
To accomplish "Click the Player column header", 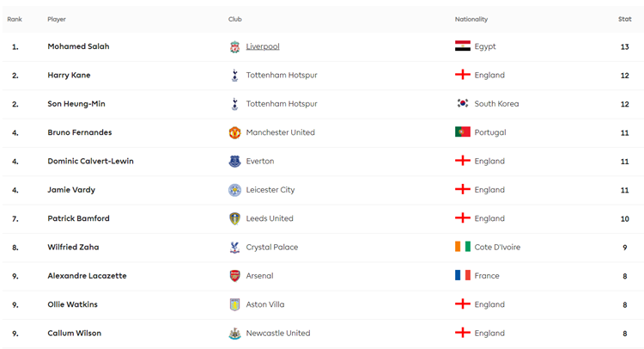I will pyautogui.click(x=57, y=19).
